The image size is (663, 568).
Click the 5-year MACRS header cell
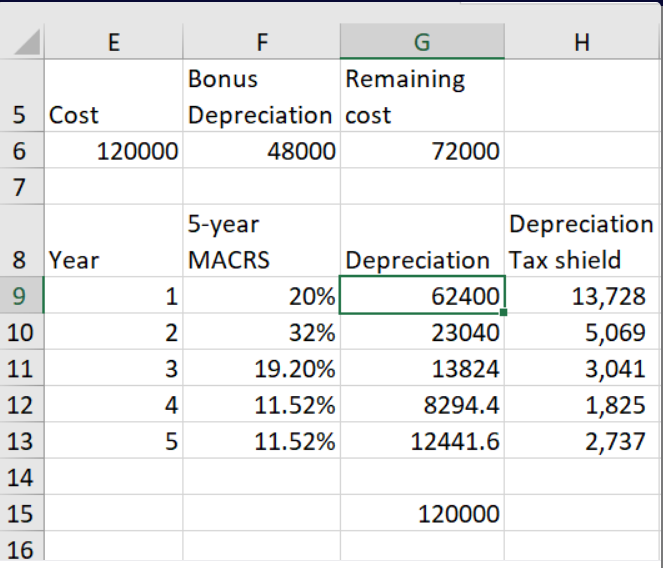point(260,241)
